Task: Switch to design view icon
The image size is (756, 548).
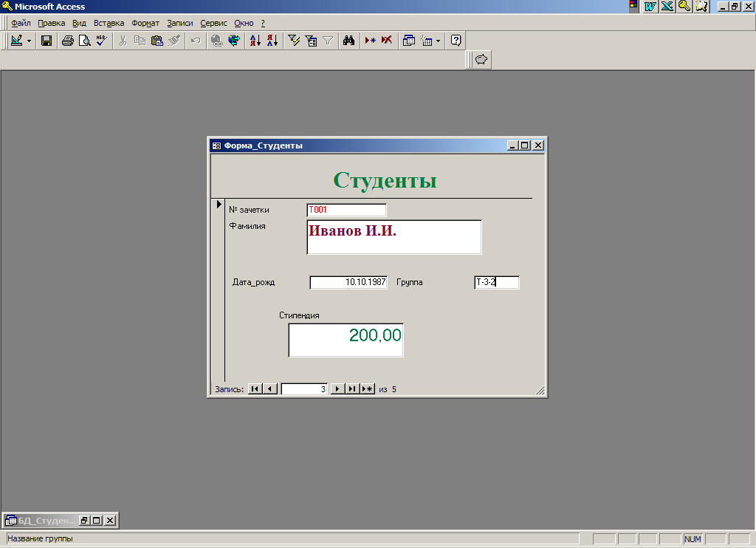Action: pyautogui.click(x=16, y=41)
